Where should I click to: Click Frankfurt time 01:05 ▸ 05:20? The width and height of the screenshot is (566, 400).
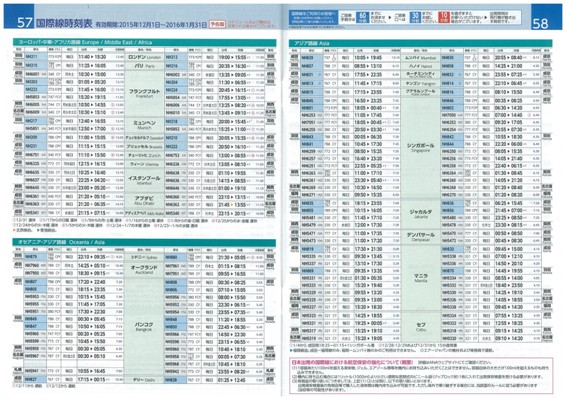point(92,82)
